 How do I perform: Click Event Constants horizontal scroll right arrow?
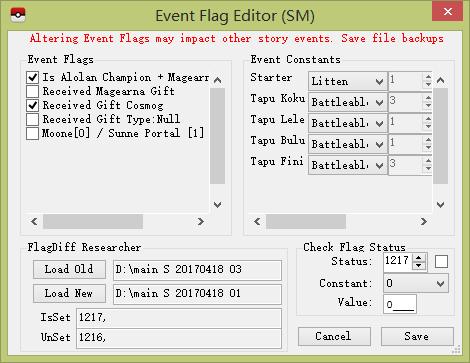424,221
